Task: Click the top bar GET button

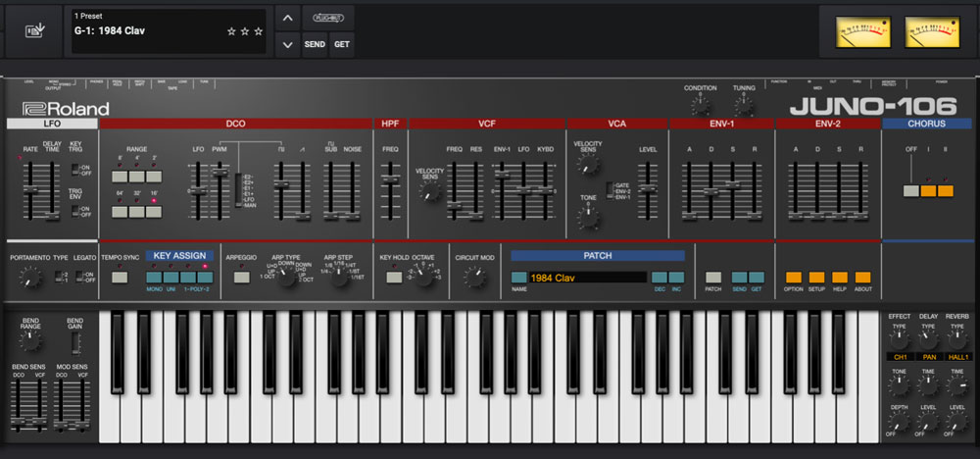Action: [342, 44]
